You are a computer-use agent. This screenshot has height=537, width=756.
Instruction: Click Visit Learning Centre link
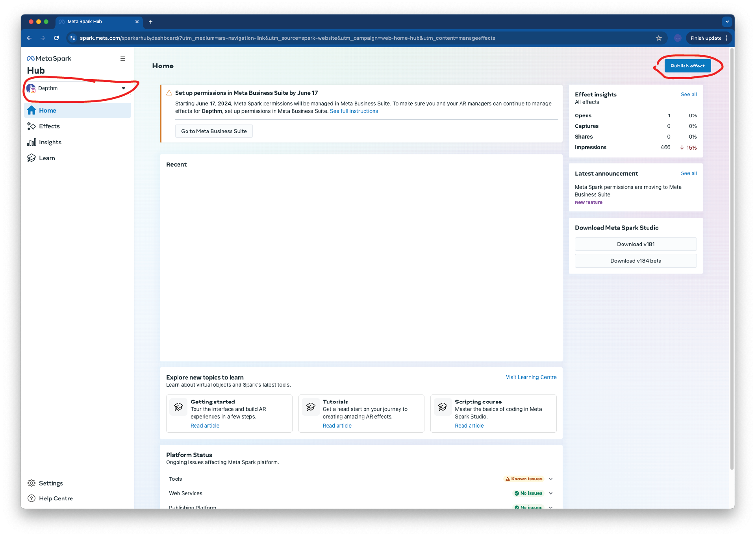[x=531, y=378]
